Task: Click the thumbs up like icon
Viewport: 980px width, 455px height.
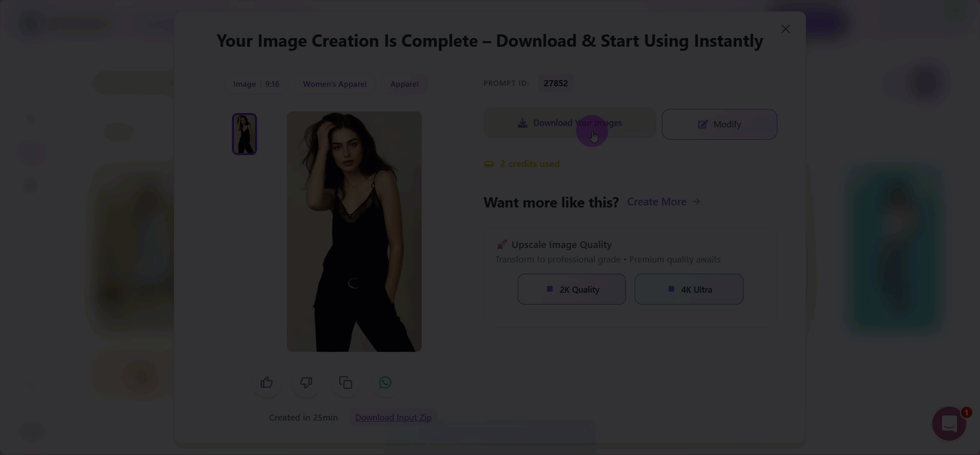Action: point(266,383)
